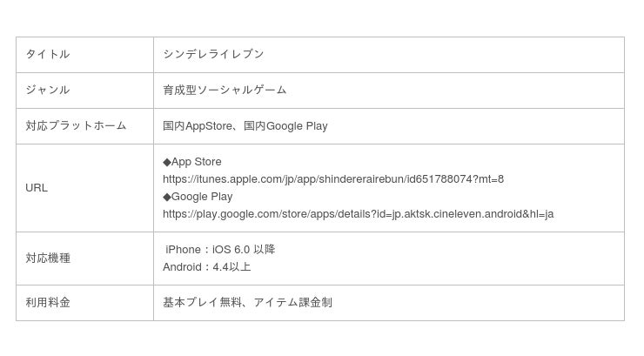Image resolution: width=644 pixels, height=356 pixels.
Task: Select the App Store heading text
Action: coord(197,162)
